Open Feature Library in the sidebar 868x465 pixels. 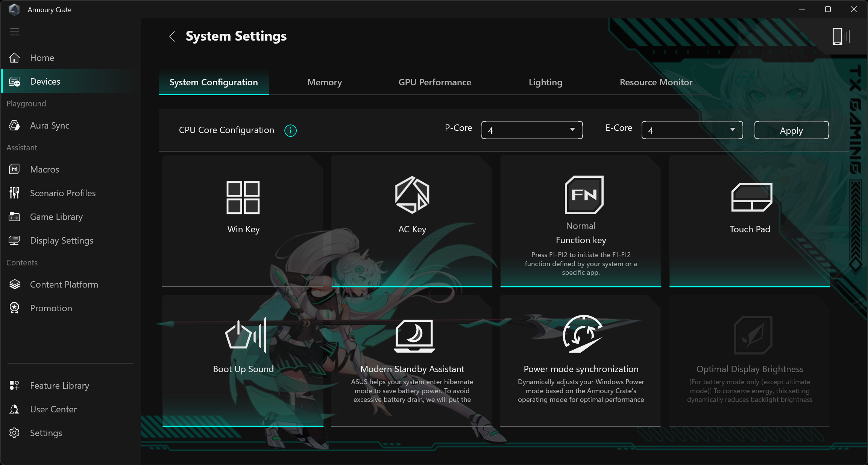[x=59, y=386]
